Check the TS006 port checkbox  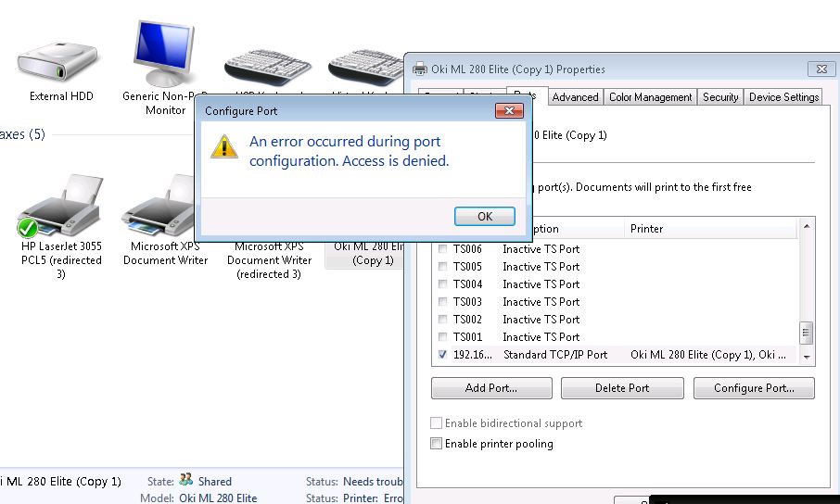click(x=442, y=248)
